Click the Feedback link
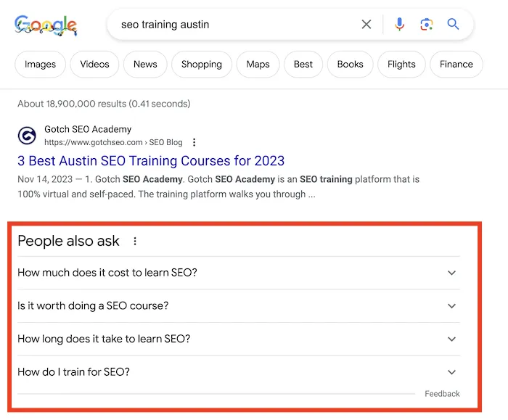This screenshot has height=420, width=508. point(442,394)
